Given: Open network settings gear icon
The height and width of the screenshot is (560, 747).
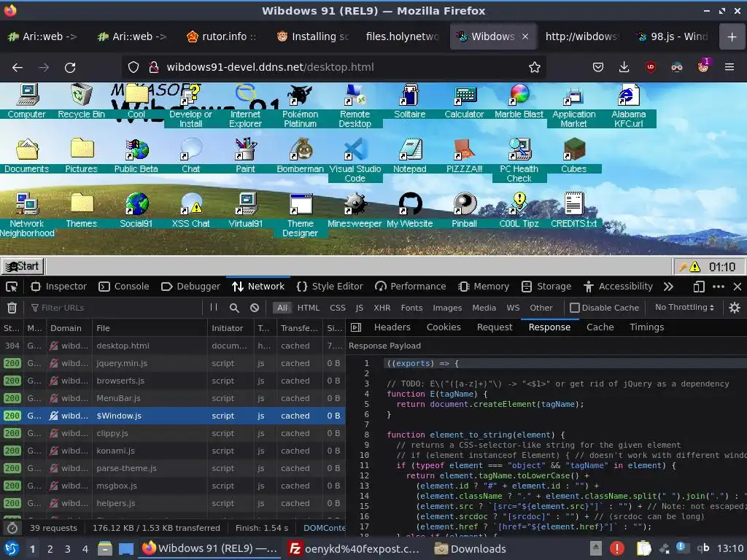Looking at the screenshot, I should pos(735,308).
